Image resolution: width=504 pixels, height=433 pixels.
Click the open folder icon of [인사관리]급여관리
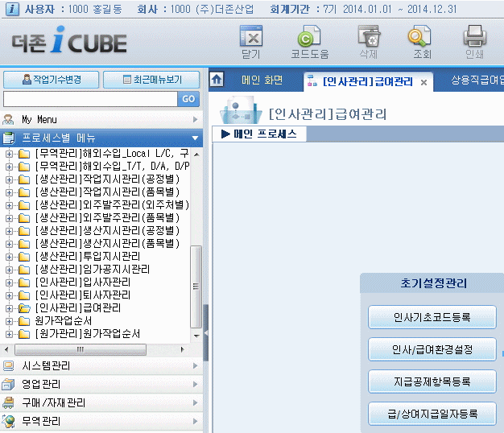point(24,308)
